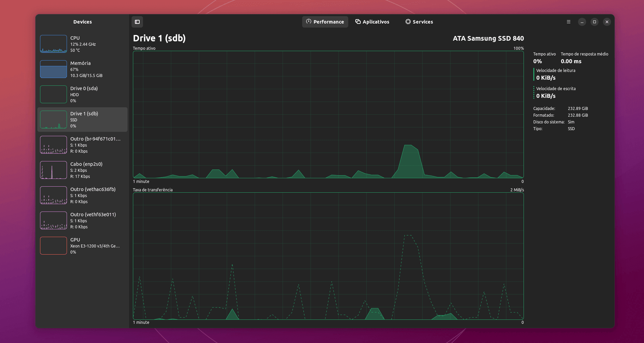Select Outro (vethf63e011) network entry

(82, 221)
